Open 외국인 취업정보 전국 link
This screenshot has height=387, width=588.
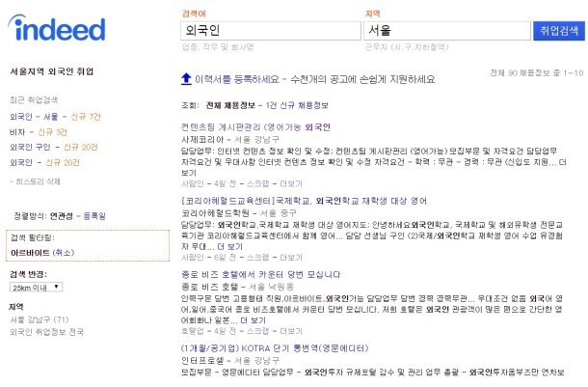47,332
